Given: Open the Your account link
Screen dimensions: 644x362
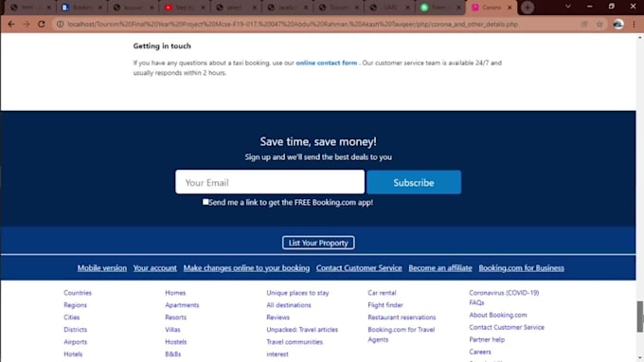Looking at the screenshot, I should click(x=154, y=268).
